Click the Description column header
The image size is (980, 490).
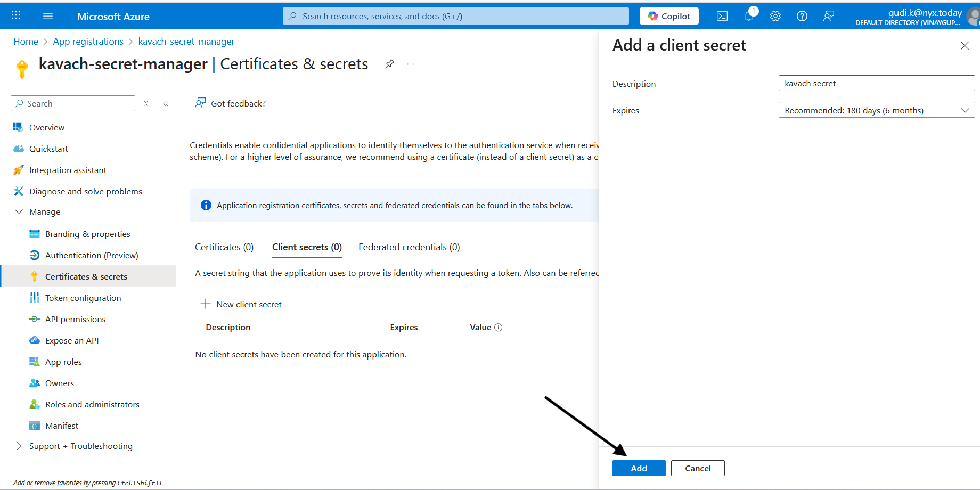click(228, 327)
